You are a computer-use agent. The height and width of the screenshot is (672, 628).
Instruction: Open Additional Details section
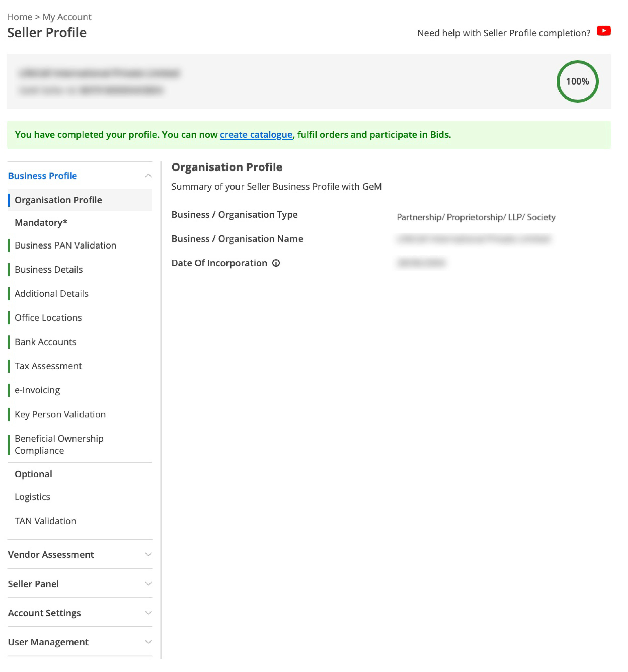point(51,294)
